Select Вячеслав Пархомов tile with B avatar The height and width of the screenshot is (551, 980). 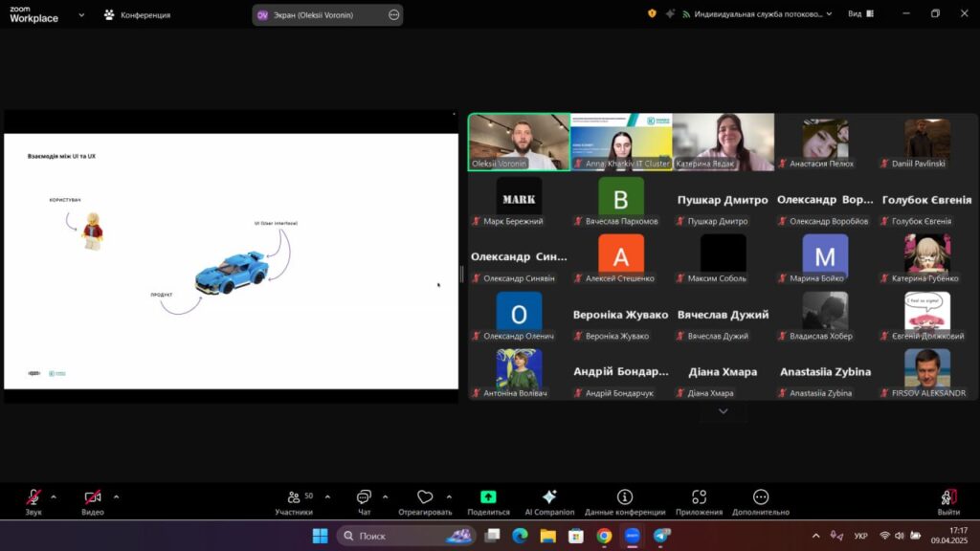pyautogui.click(x=621, y=200)
